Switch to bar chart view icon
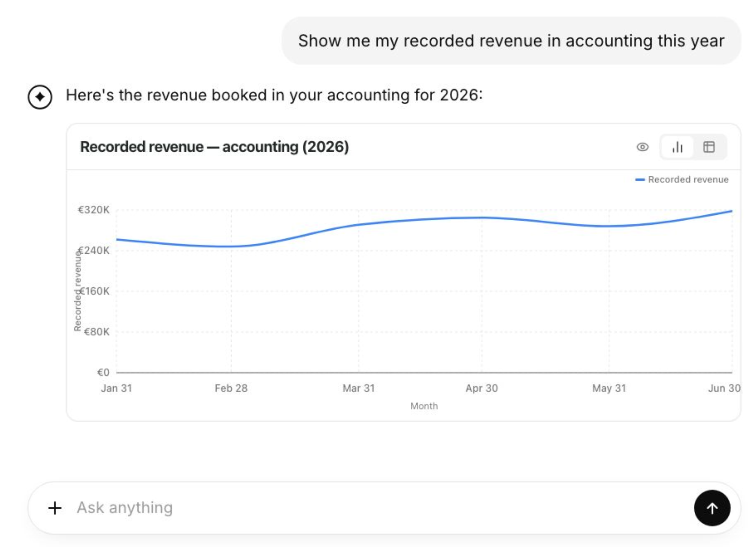The width and height of the screenshot is (756, 547). (677, 147)
